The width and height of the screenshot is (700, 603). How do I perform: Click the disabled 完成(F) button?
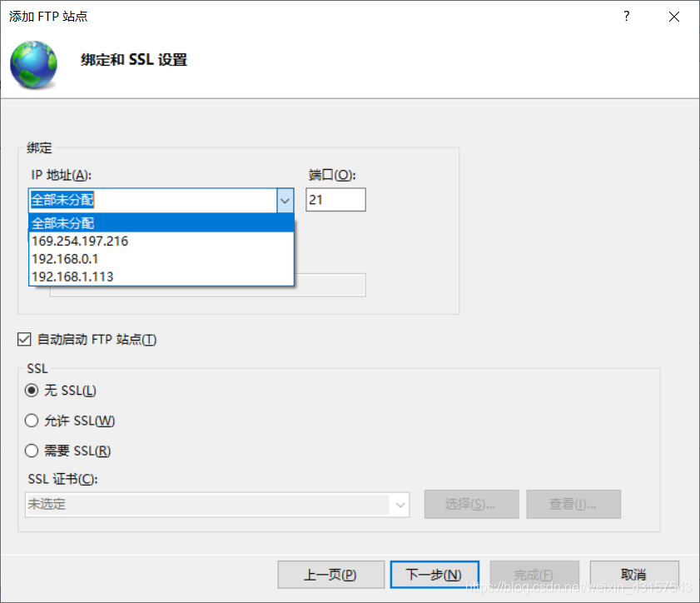click(534, 575)
